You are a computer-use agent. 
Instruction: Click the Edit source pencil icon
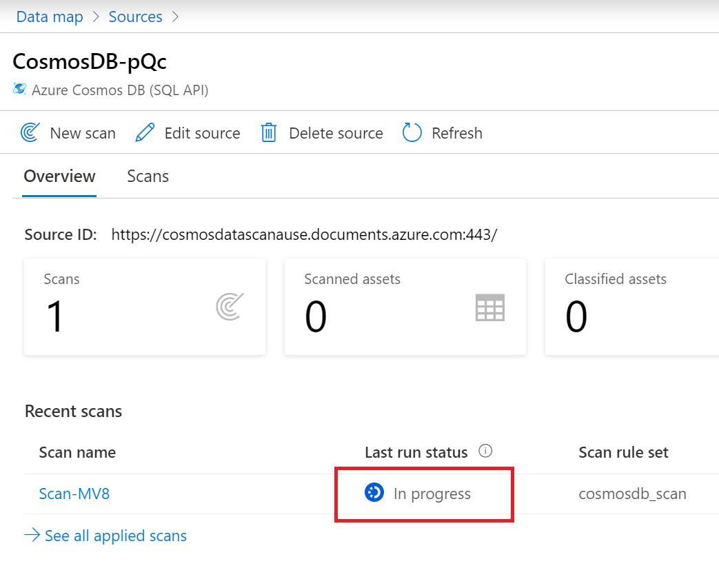[145, 132]
